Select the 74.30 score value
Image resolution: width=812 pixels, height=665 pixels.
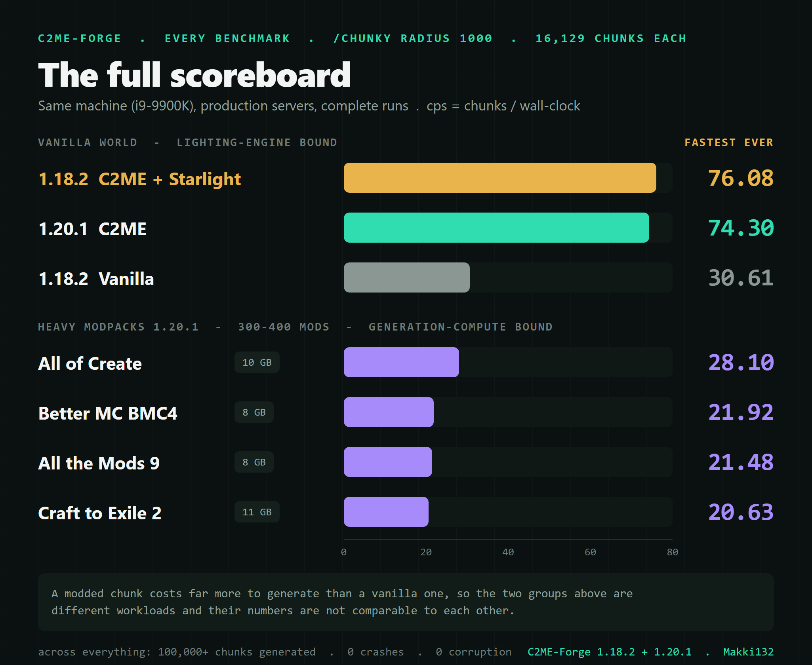(741, 228)
